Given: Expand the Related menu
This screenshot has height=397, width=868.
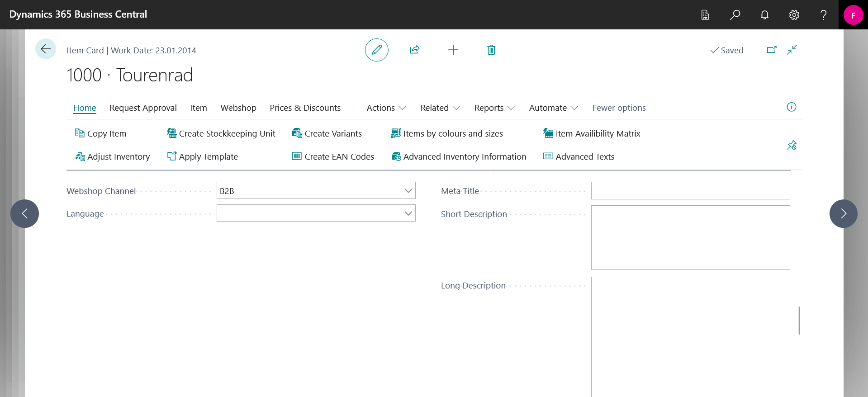Looking at the screenshot, I should click(440, 108).
